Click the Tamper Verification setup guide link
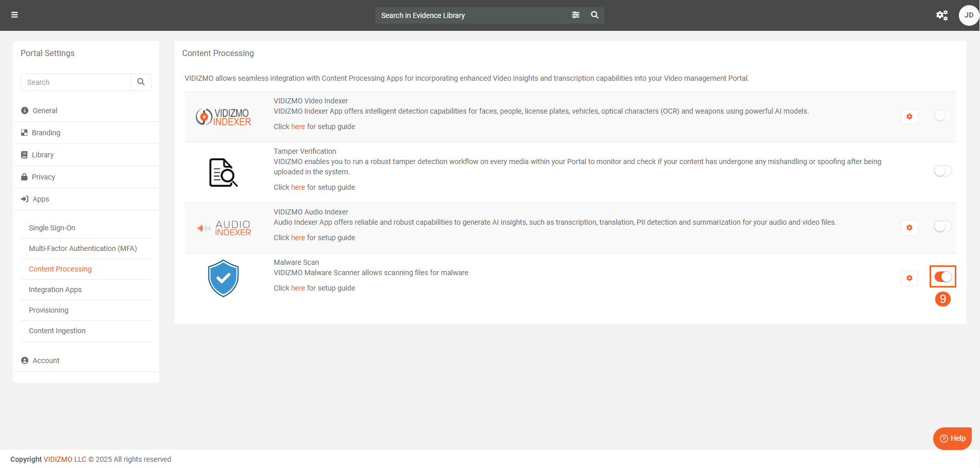The width and height of the screenshot is (980, 468). (298, 187)
